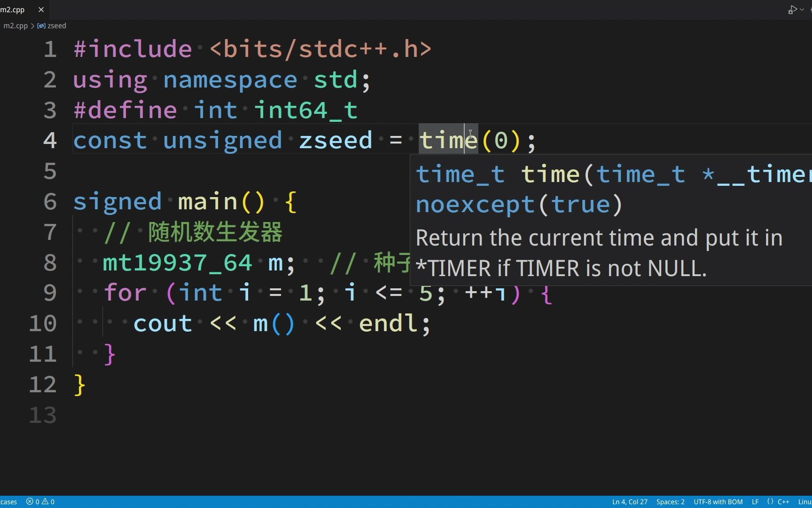
Task: Click m2.cpp in the breadcrumb path
Action: coord(16,26)
